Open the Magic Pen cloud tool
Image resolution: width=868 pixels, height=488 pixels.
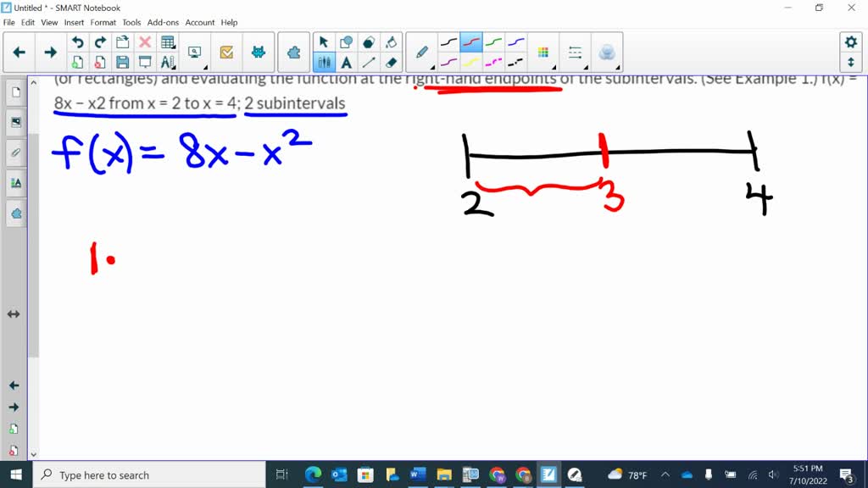pos(605,51)
